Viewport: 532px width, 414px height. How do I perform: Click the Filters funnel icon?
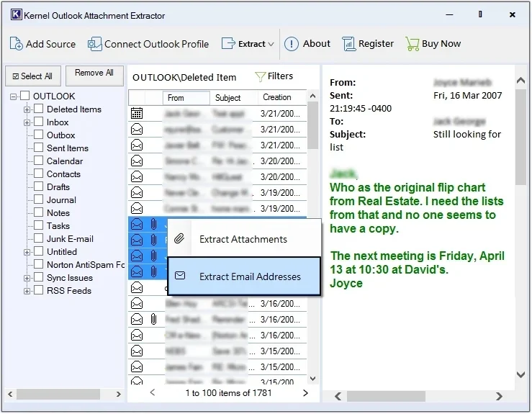click(x=260, y=77)
